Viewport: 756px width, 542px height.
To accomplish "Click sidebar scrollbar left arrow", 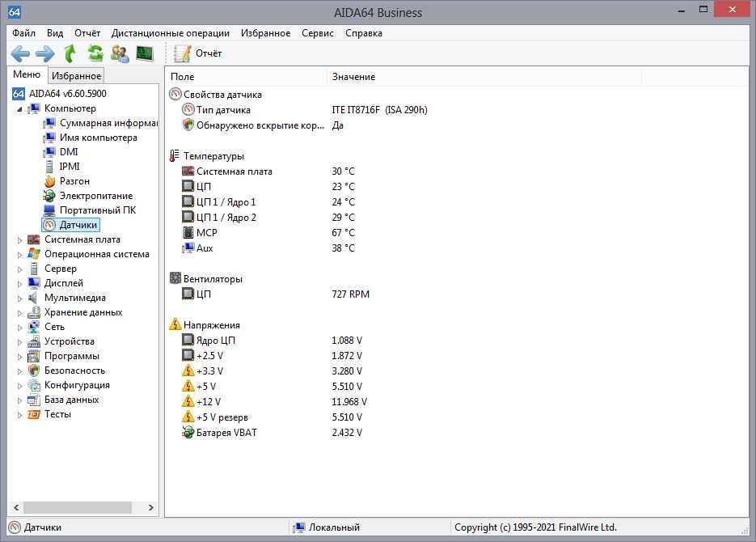I will tap(16, 507).
